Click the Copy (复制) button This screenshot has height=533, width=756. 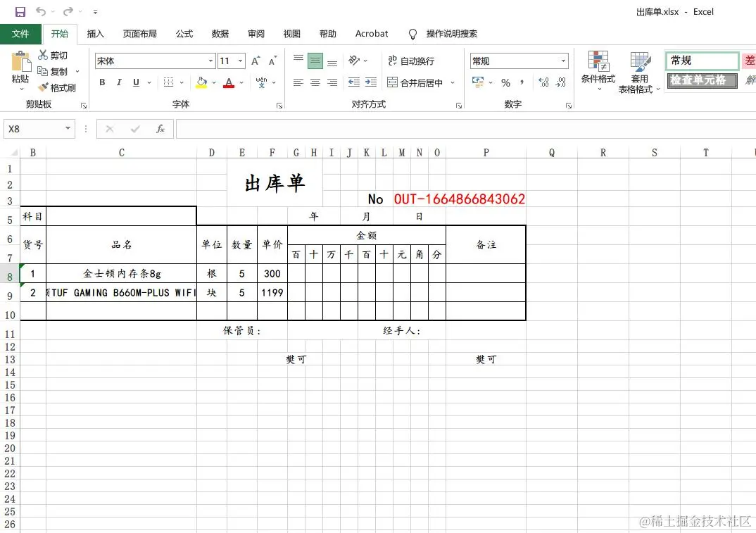[53, 71]
